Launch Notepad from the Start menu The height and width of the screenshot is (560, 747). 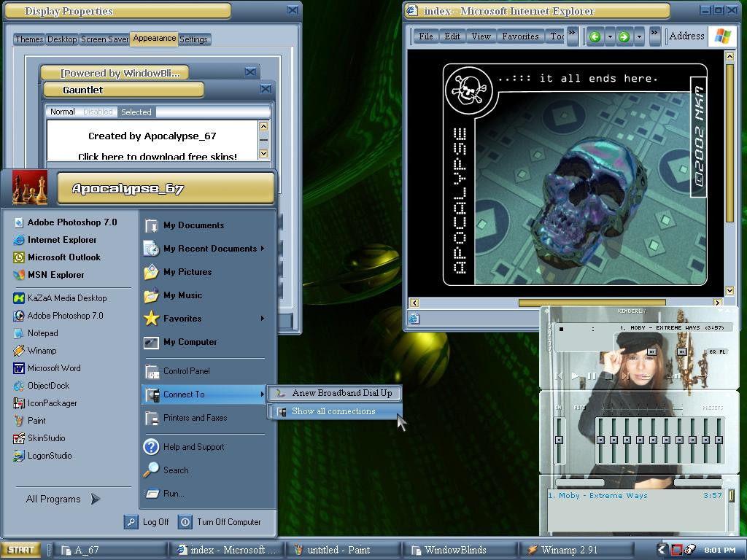coord(36,333)
